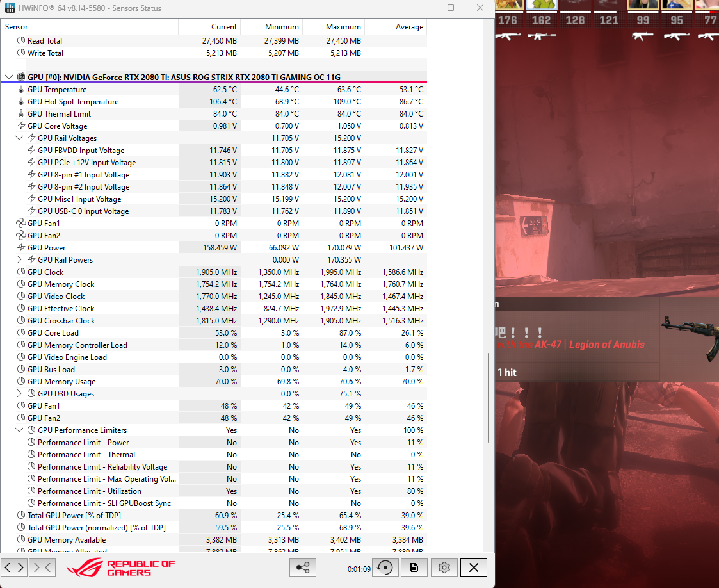Click the 0:01:09 elapsed time readout
719x588 pixels.
tap(359, 569)
